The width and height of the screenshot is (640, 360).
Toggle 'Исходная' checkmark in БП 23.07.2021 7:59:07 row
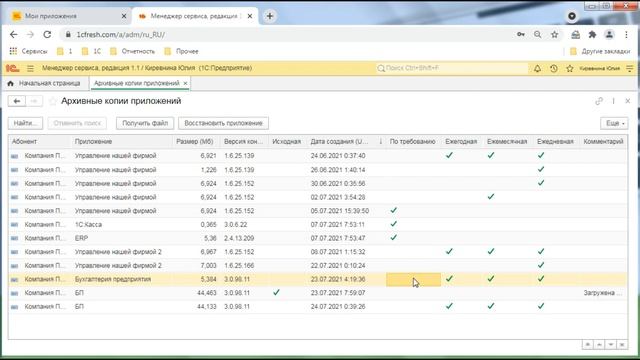(x=276, y=293)
